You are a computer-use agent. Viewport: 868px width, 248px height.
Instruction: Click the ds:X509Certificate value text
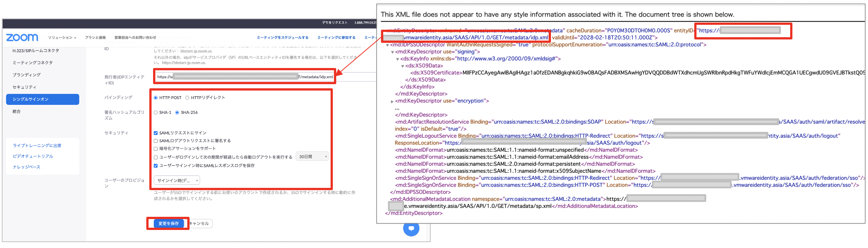point(664,73)
